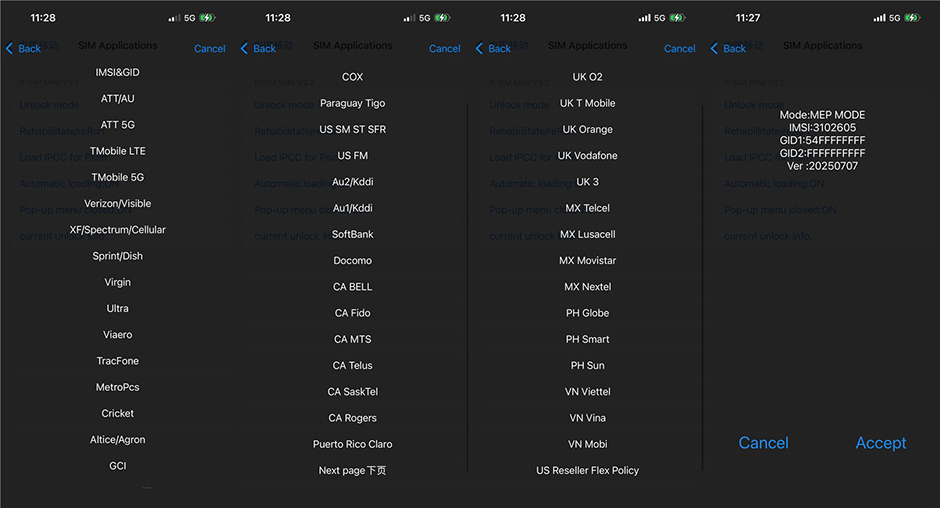Choose US FM entry

point(352,156)
